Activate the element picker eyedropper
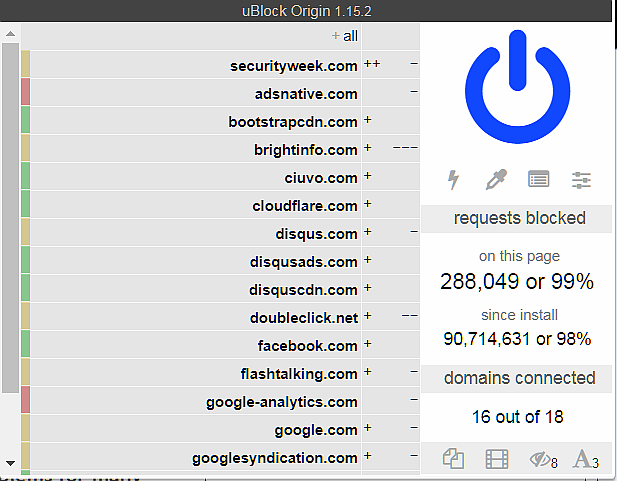This screenshot has width=617, height=481. (x=496, y=180)
